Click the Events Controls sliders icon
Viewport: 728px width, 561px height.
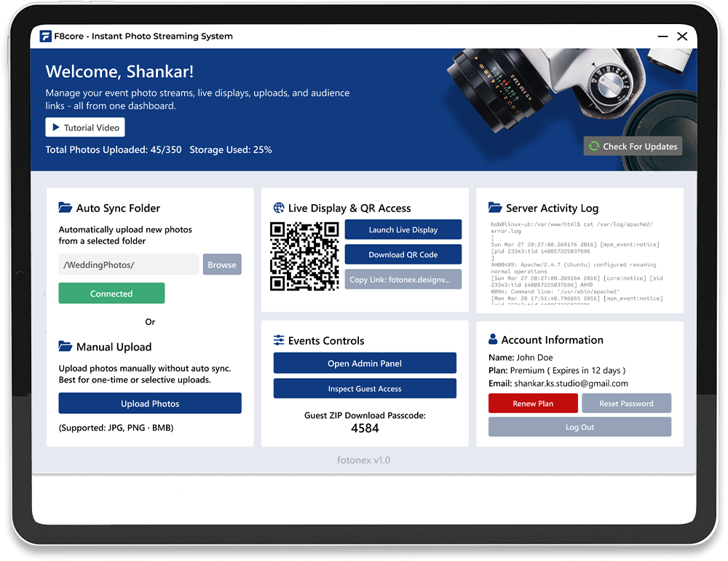click(279, 340)
